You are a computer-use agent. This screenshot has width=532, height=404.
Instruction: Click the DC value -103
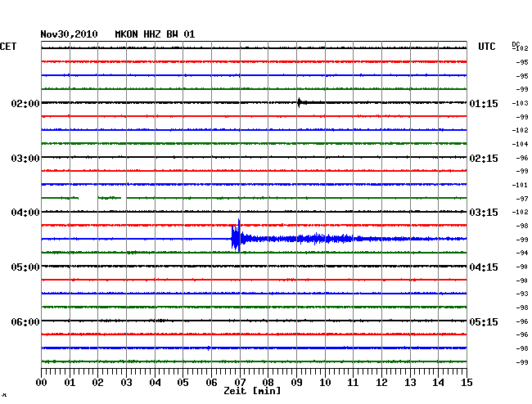tap(520, 103)
